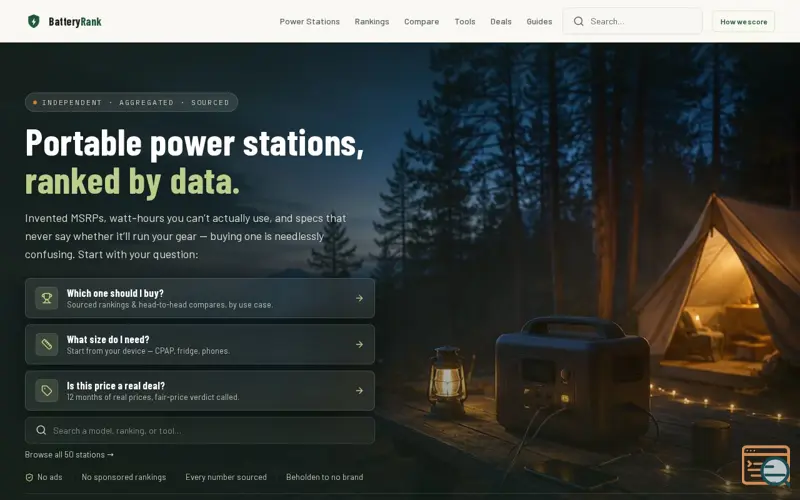
Task: Click the No ads text
Action: tap(49, 477)
